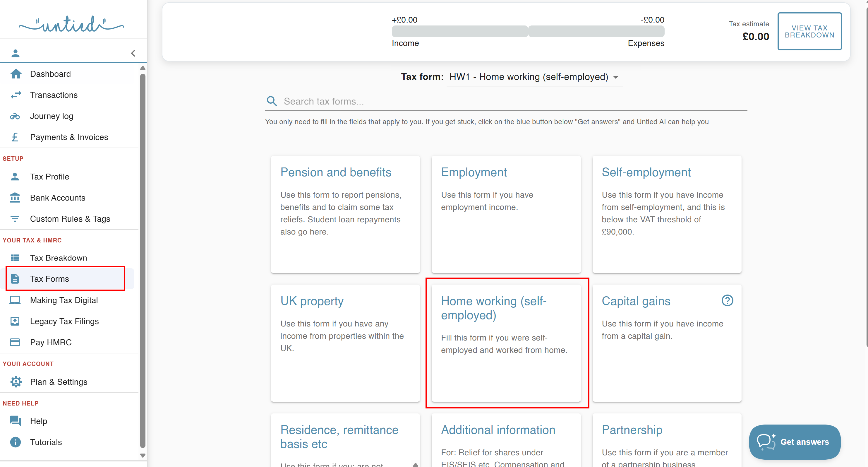Click the Pay HMRC card icon
Viewport: 868px width, 467px height.
point(15,342)
